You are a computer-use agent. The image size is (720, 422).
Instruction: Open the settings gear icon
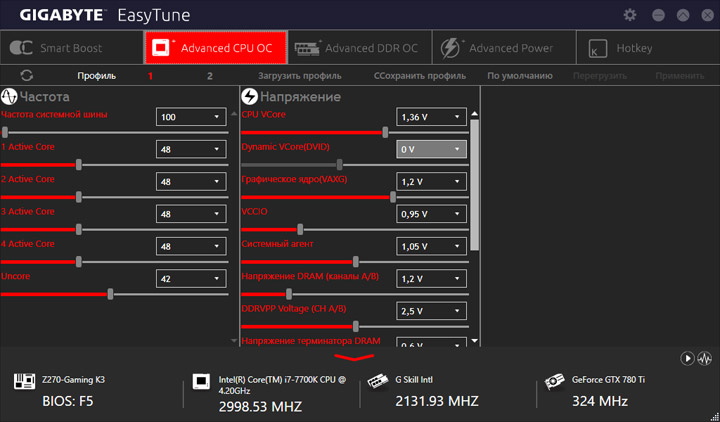(x=630, y=15)
